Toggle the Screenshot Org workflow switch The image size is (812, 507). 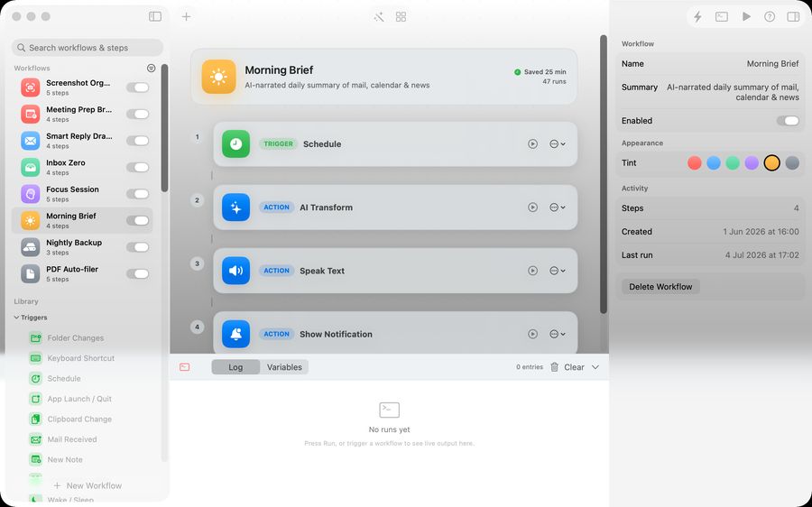coord(138,88)
